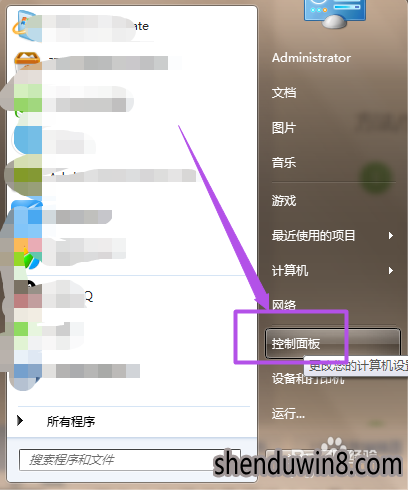Open the 音乐 library entry

coord(284,163)
